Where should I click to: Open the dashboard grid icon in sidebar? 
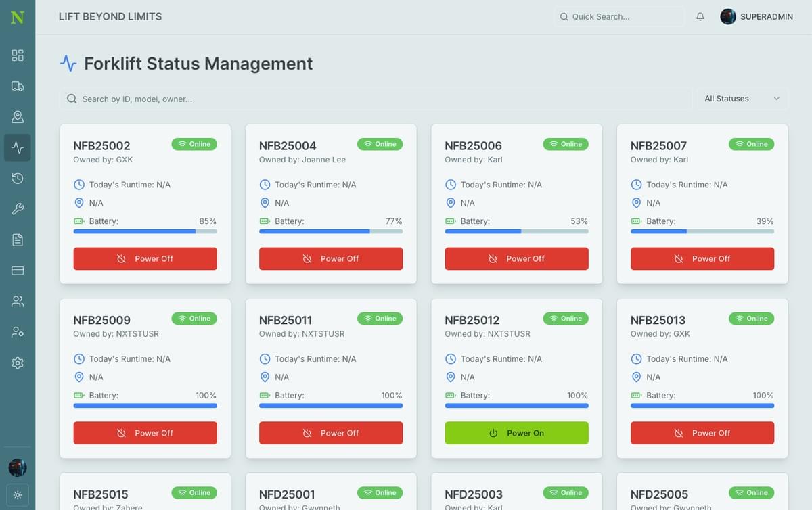[x=18, y=55]
